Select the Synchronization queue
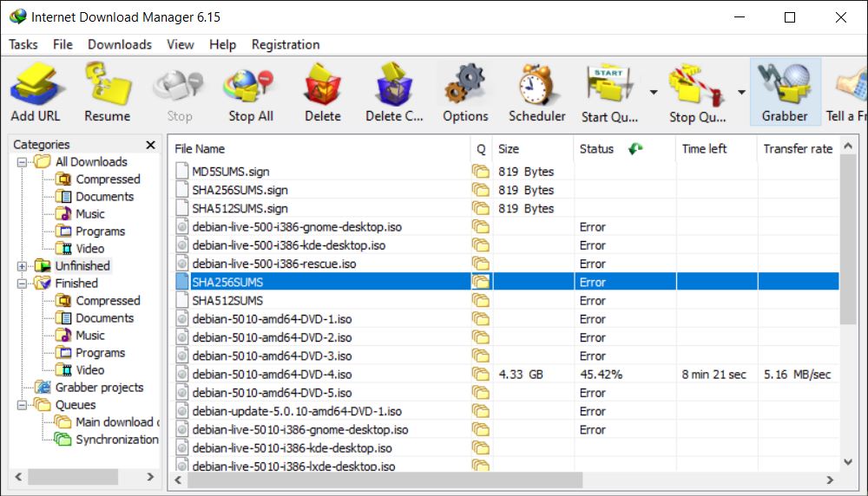The height and width of the screenshot is (496, 868). 117,440
